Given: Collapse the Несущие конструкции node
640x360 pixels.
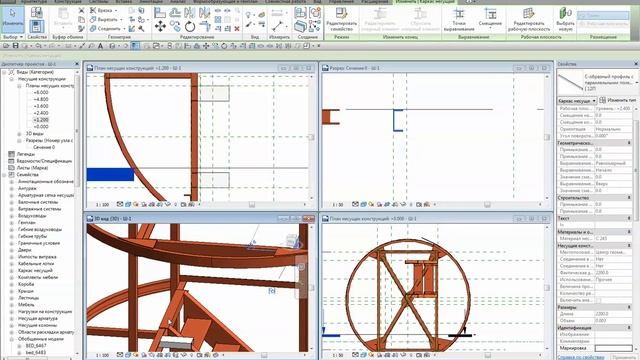Looking at the screenshot, I should 12,79.
